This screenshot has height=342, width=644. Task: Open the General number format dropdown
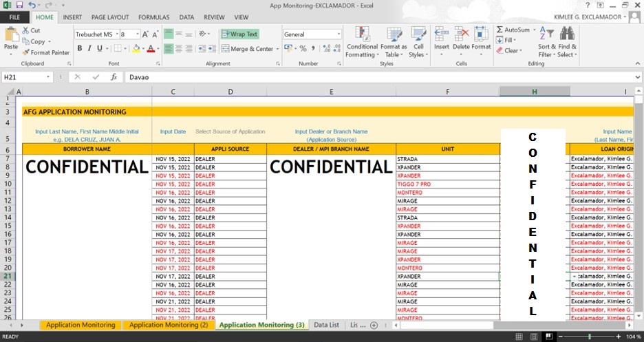tap(339, 34)
